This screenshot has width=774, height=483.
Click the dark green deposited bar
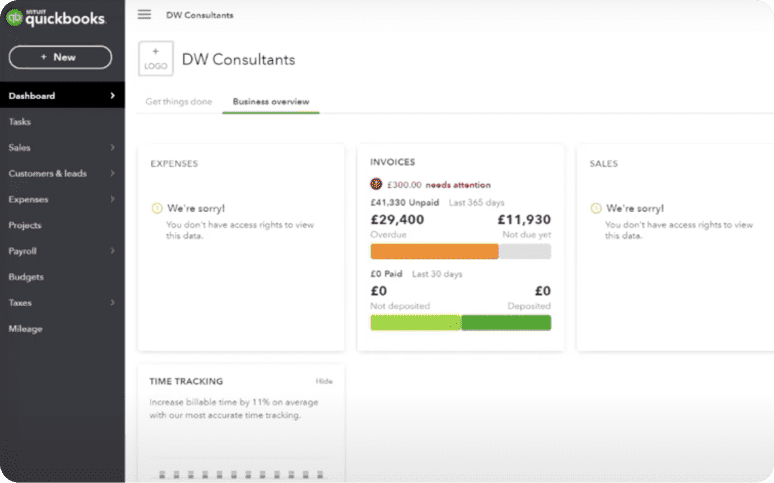506,322
